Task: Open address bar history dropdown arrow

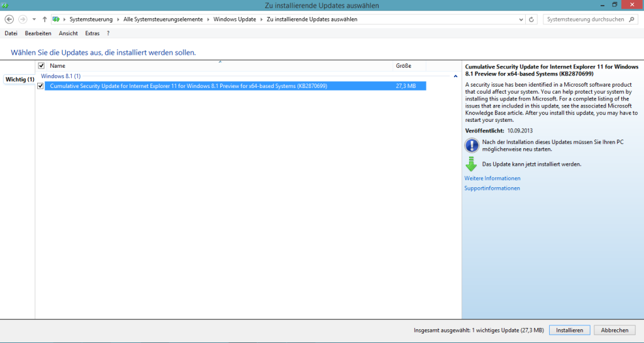Action: (x=521, y=19)
